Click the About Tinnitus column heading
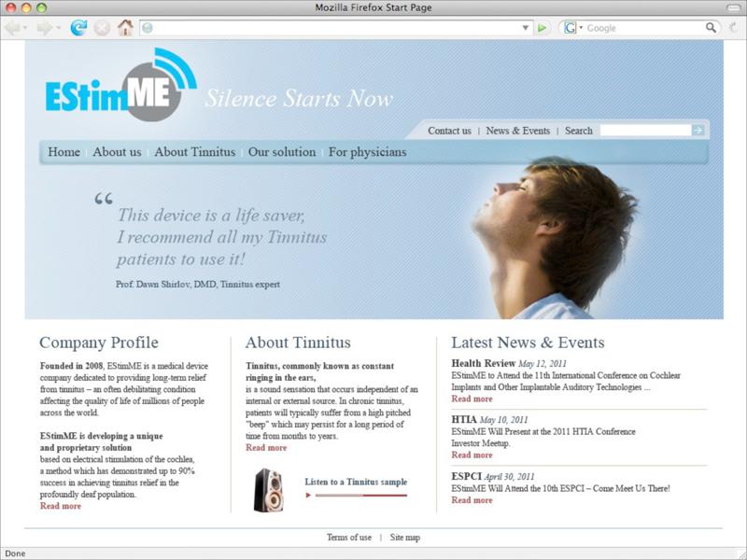This screenshot has width=747, height=560. coord(298,343)
